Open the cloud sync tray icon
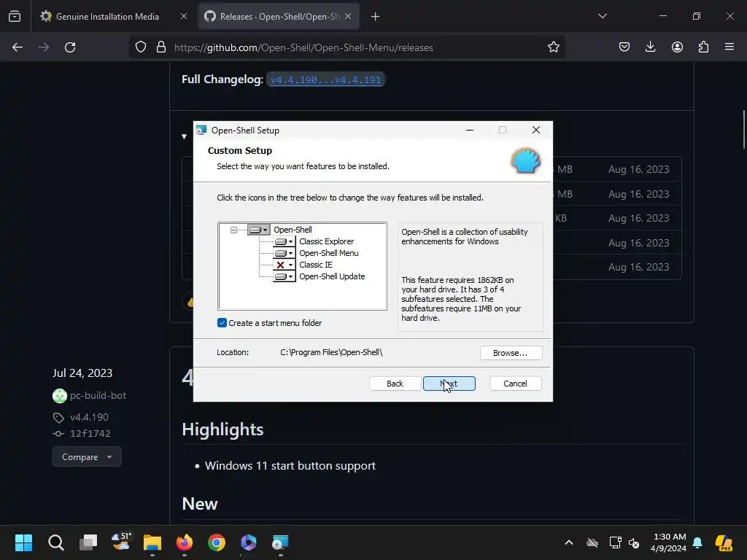 (x=592, y=542)
